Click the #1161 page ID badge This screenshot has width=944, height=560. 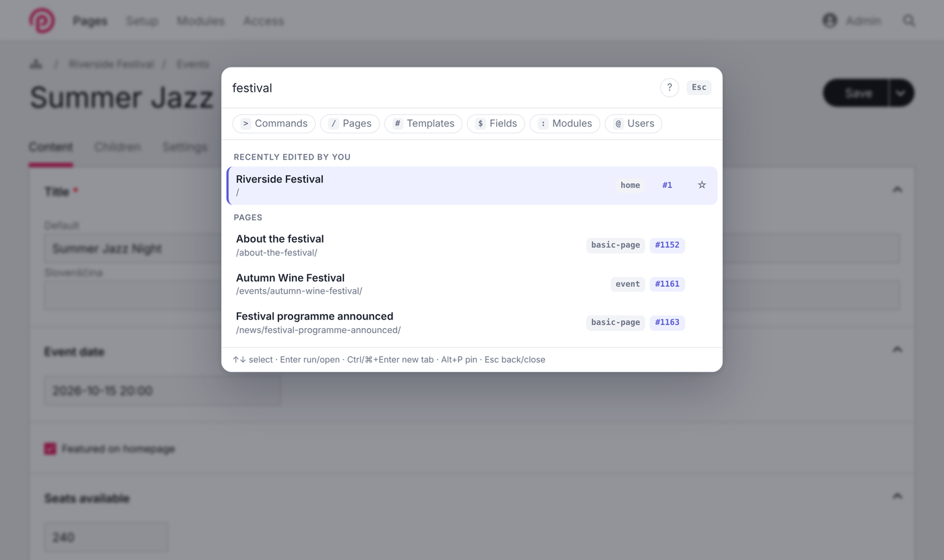coord(668,284)
